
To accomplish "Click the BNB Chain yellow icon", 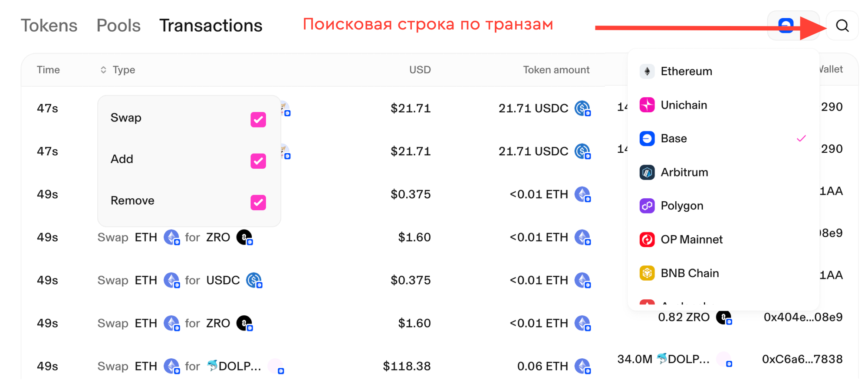I will [647, 273].
